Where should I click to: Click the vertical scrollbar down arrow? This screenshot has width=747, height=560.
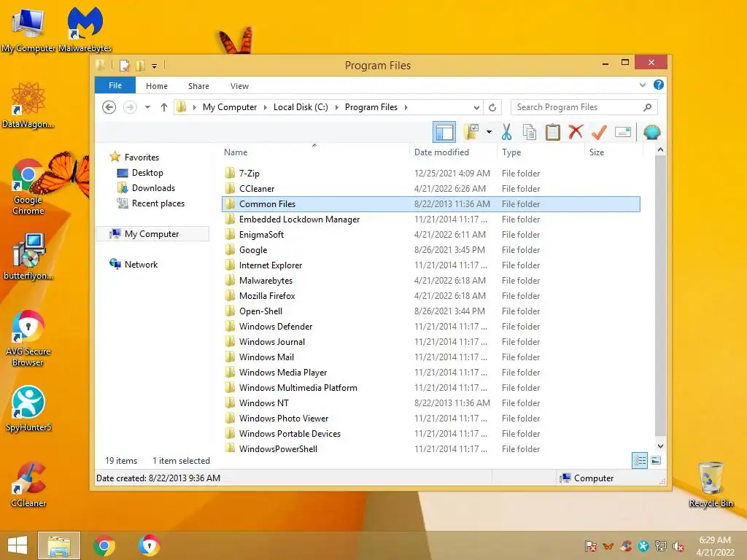660,446
